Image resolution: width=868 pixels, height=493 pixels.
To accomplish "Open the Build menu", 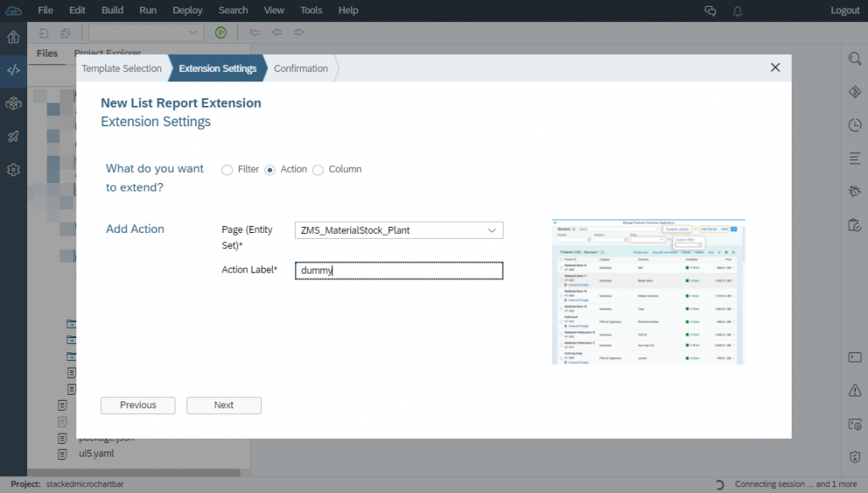I will 113,10.
